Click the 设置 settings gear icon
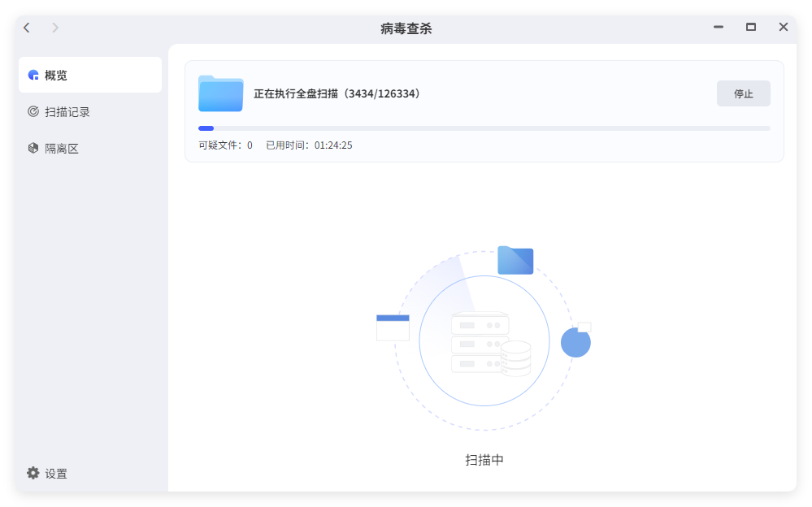 33,473
